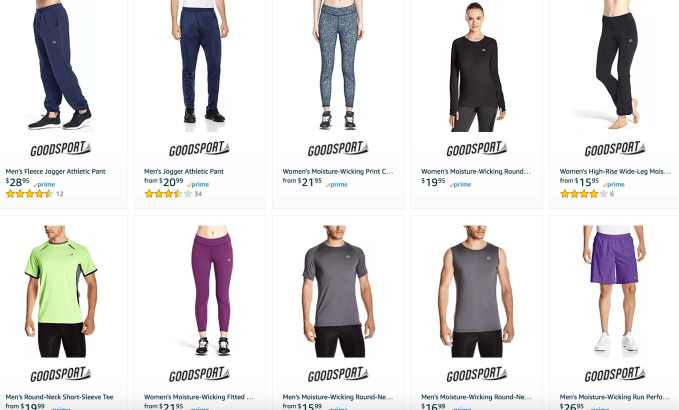Image resolution: width=679 pixels, height=410 pixels.
Task: Click the Prime badge beside the $28.95 price
Action: click(44, 184)
